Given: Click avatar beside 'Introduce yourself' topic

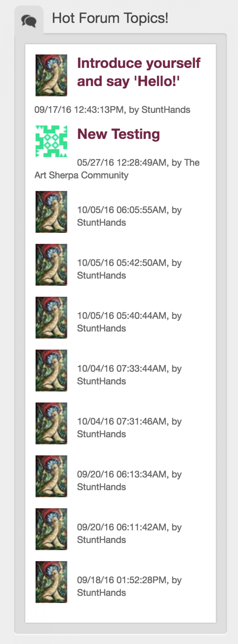Looking at the screenshot, I should click(51, 75).
